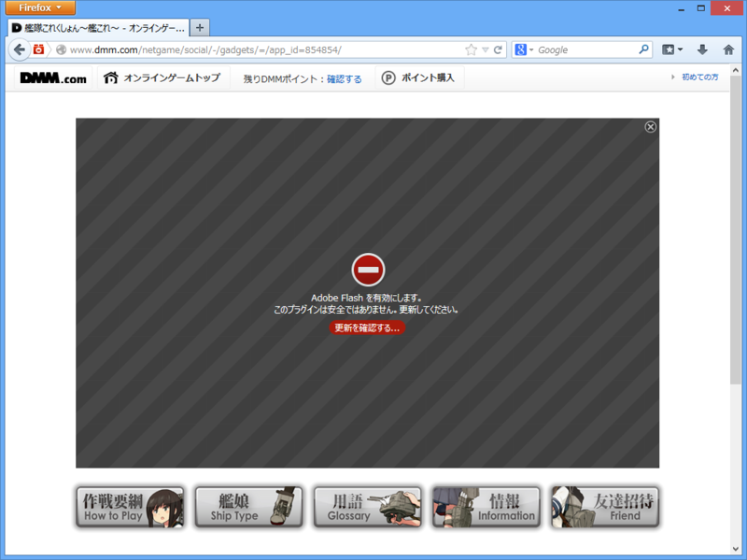Open the downloads arrow icon
The height and width of the screenshot is (560, 747).
(x=702, y=49)
